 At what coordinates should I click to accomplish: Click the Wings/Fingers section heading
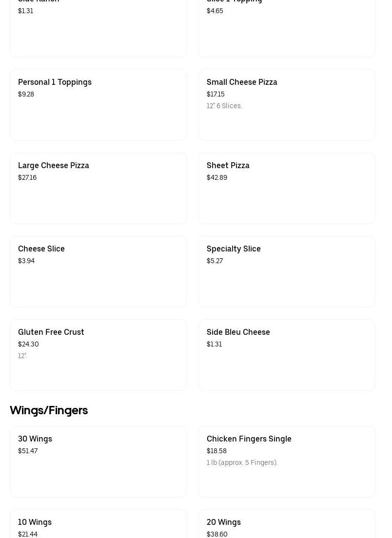coord(49,410)
